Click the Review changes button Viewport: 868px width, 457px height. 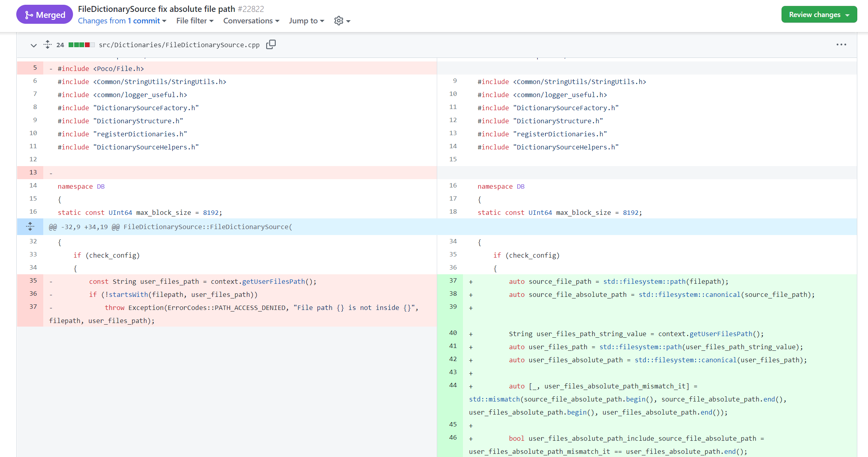(819, 15)
